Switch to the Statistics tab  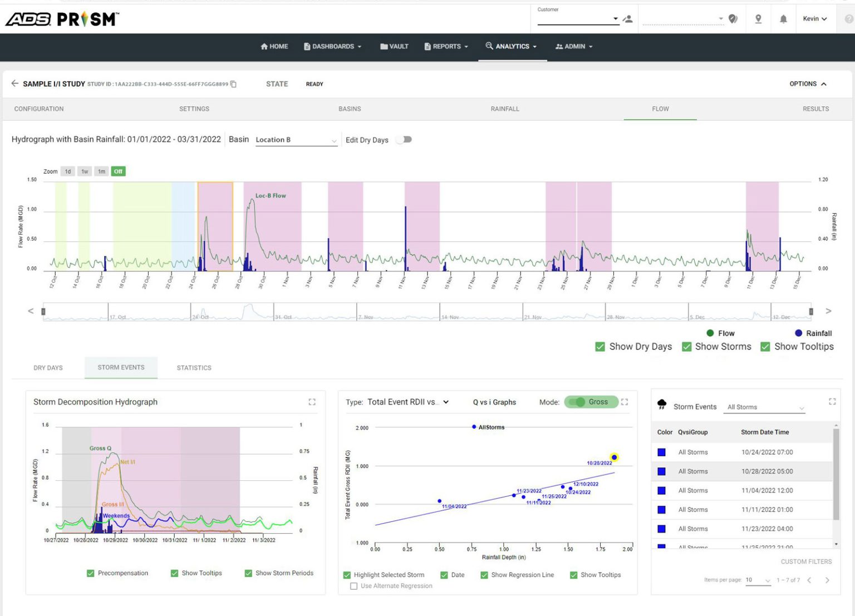tap(194, 368)
